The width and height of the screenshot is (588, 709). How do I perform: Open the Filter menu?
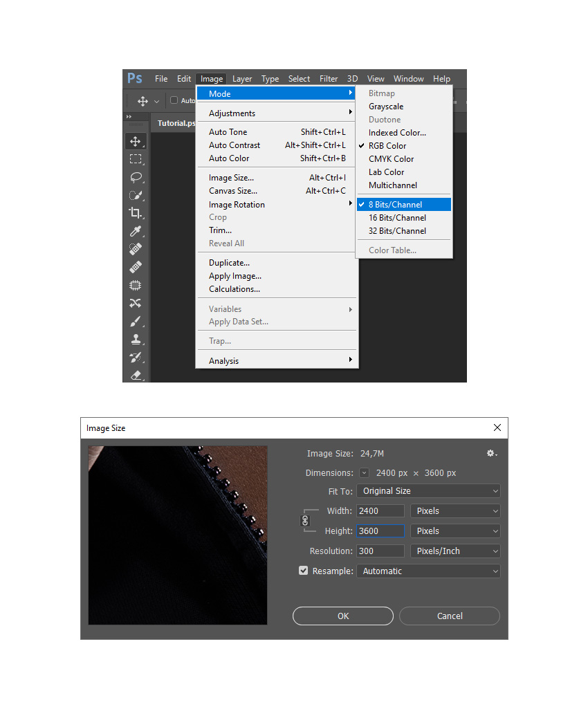click(328, 78)
